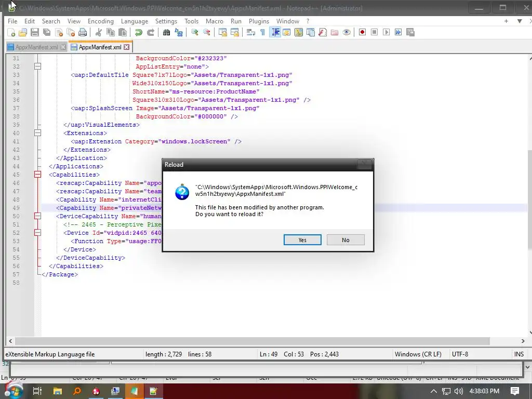Collapse the DeviceCapability fold at line 50
The width and height of the screenshot is (532, 399).
37,216
